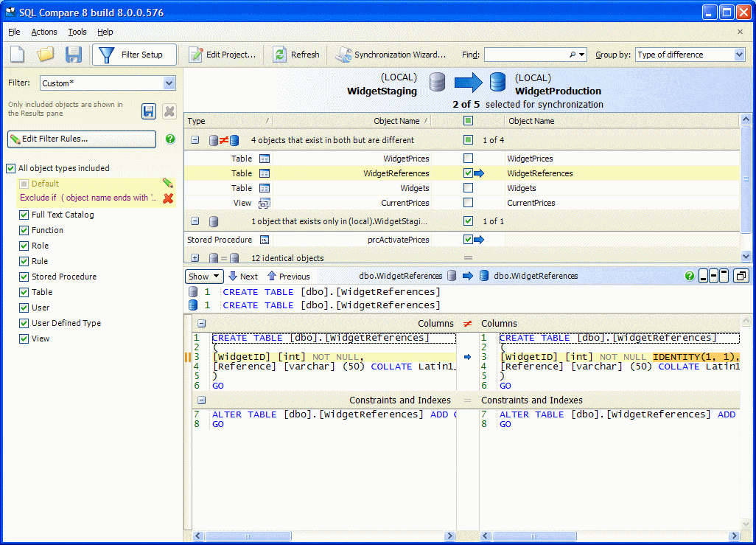This screenshot has width=756, height=545.
Task: Open the Group by Type of difference dropdown
Action: point(739,55)
